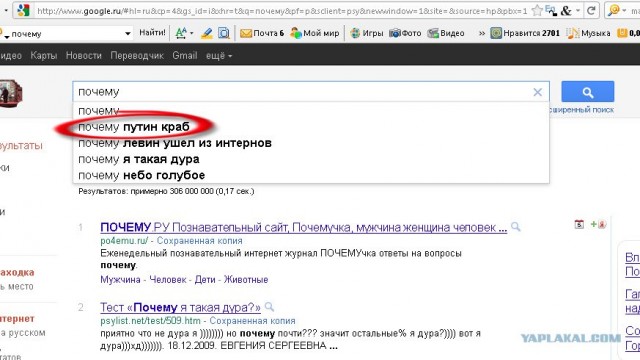Screen dimensions: 640x360
Task: Open cached copy of po4emu.ru result
Action: (200, 241)
